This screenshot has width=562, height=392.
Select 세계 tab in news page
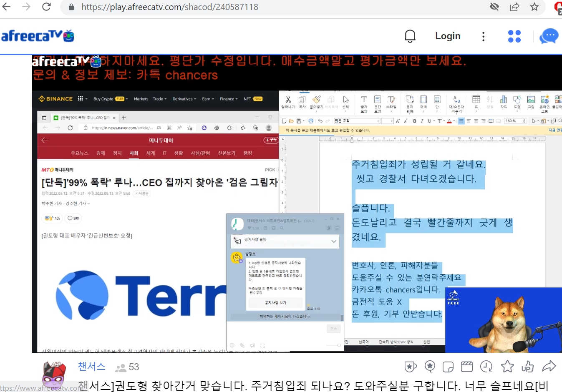point(151,153)
